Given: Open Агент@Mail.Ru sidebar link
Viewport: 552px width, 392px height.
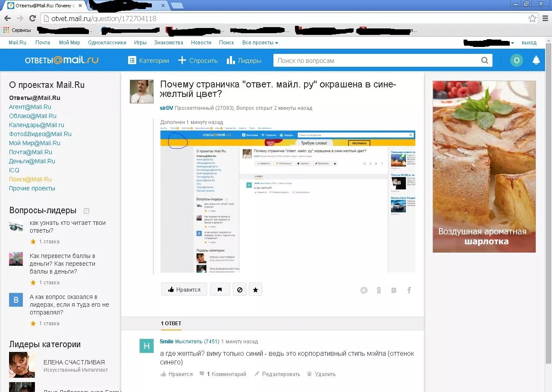Looking at the screenshot, I should 30,107.
